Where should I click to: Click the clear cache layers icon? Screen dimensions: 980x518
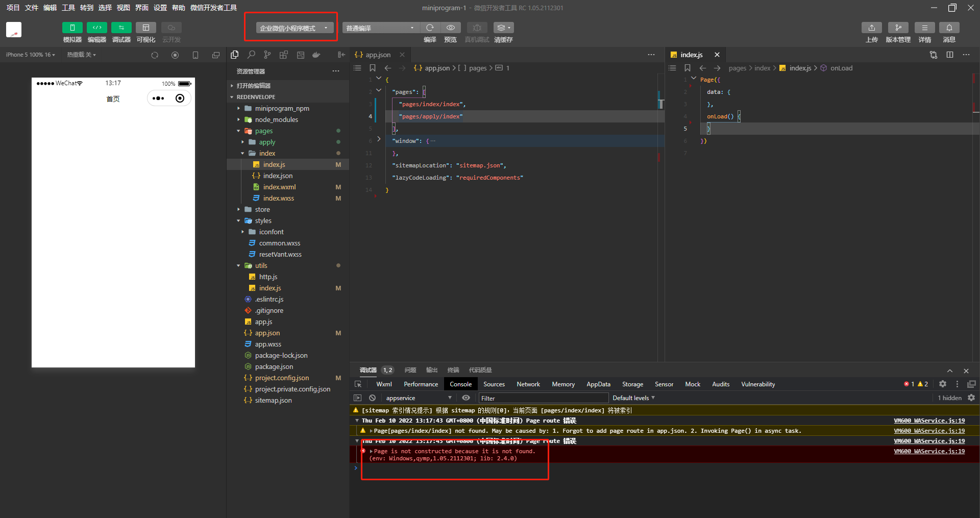504,28
